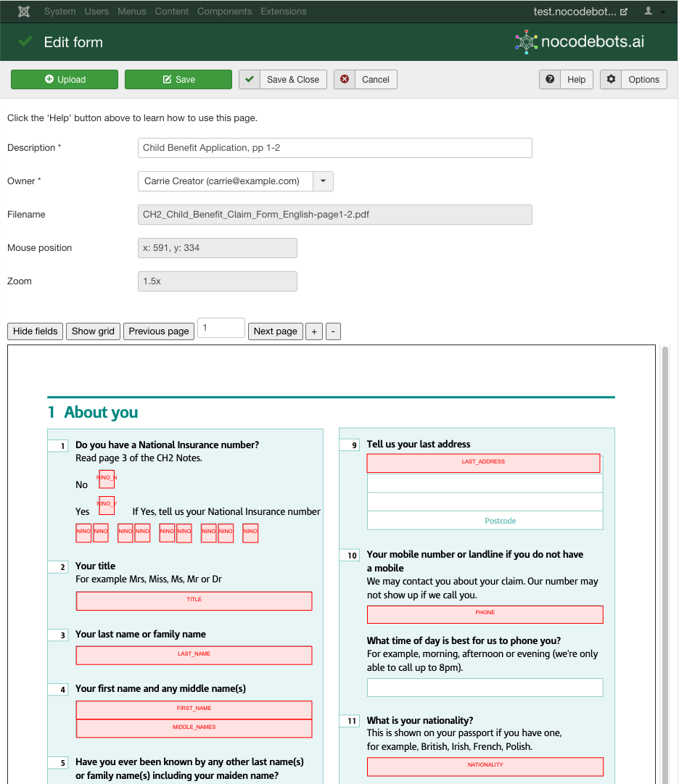This screenshot has width=679, height=784.
Task: Open the Help page
Action: (x=566, y=80)
